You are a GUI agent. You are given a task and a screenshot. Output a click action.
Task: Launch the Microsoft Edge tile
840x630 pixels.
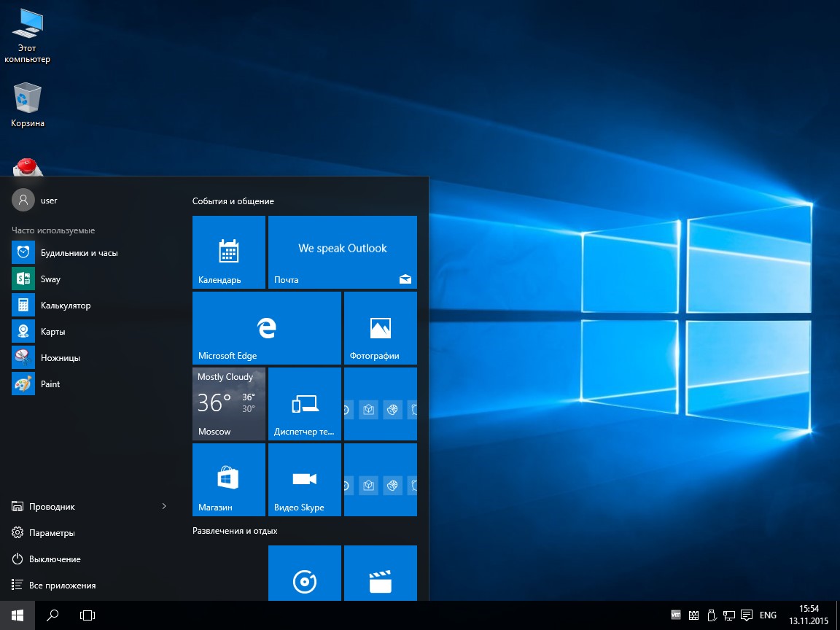click(x=267, y=328)
